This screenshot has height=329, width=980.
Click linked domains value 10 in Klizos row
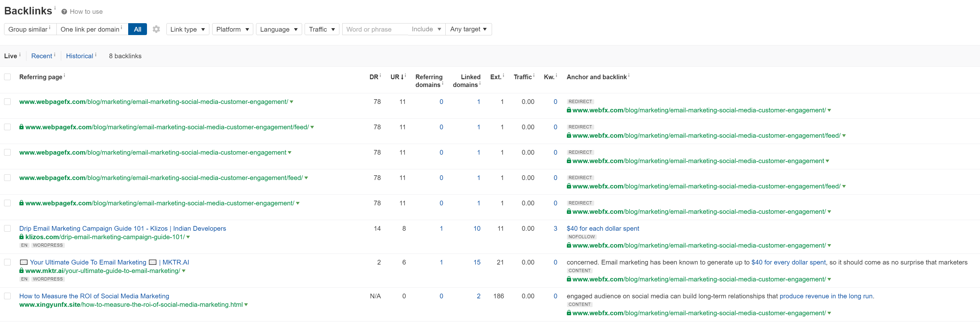(477, 229)
